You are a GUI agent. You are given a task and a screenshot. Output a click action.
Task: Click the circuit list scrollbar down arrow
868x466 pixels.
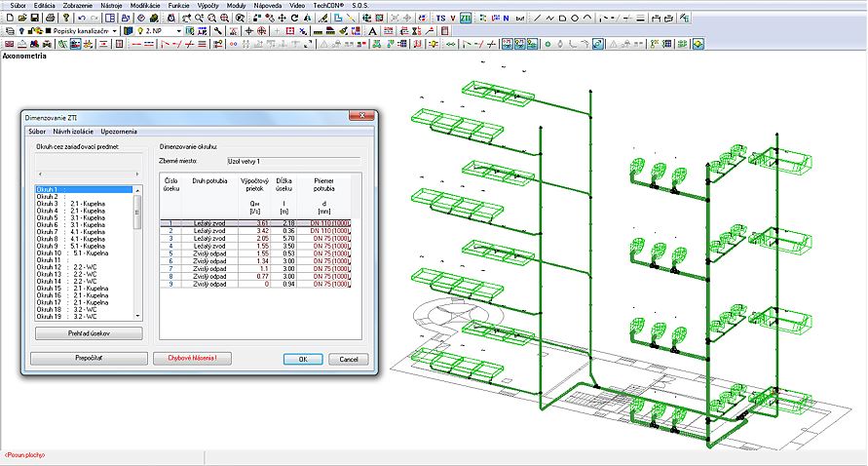[137, 316]
